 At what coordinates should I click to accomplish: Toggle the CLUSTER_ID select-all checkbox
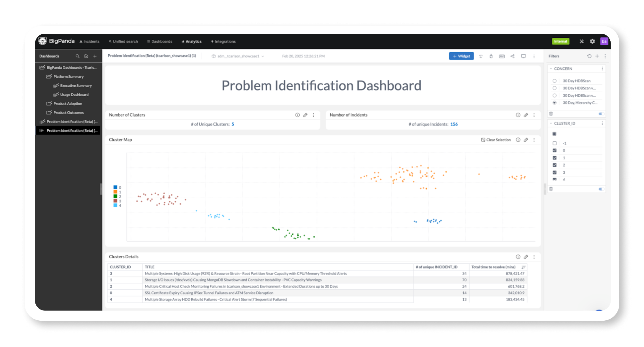[554, 134]
